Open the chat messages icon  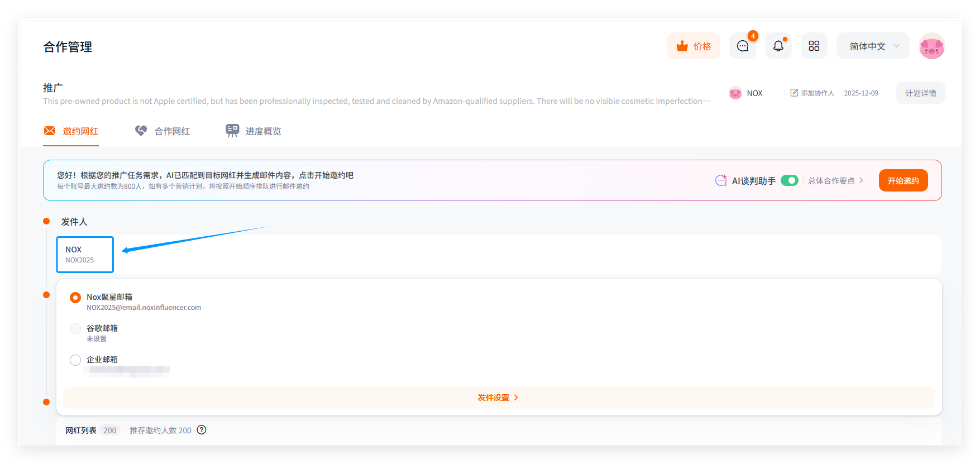pyautogui.click(x=742, y=46)
